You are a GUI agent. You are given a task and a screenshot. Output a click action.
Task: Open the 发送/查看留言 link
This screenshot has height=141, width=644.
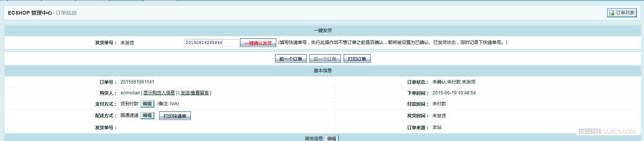pyautogui.click(x=195, y=93)
